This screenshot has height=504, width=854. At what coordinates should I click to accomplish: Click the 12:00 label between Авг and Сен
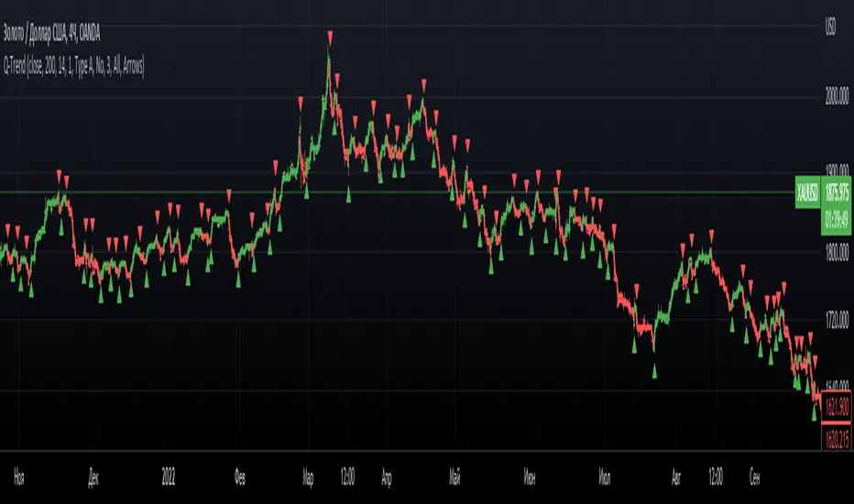[x=716, y=477]
